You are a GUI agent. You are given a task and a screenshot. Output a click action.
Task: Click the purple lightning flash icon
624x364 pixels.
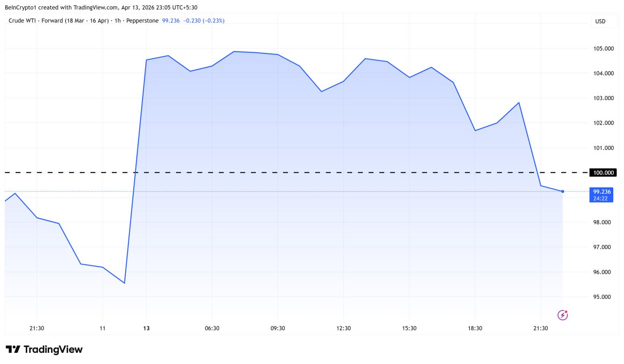562,315
